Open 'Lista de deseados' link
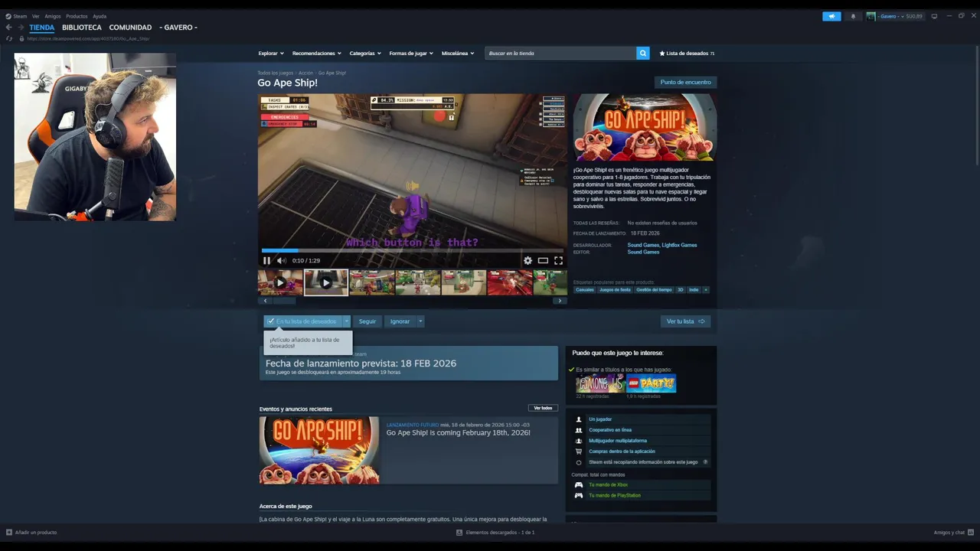Screen dimensions: 980x551 point(687,53)
